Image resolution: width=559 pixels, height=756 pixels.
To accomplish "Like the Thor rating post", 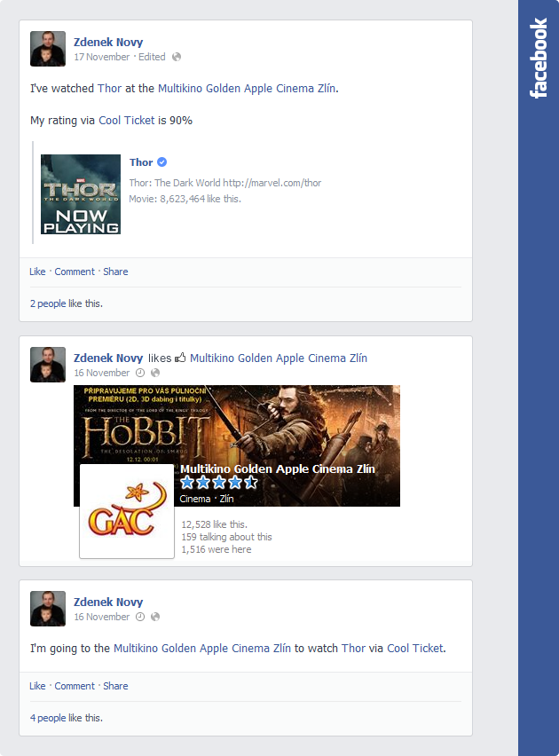I will [37, 272].
